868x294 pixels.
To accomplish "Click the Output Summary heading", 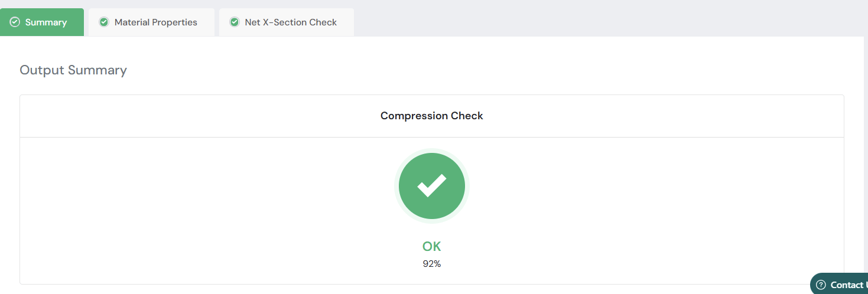I will [73, 70].
